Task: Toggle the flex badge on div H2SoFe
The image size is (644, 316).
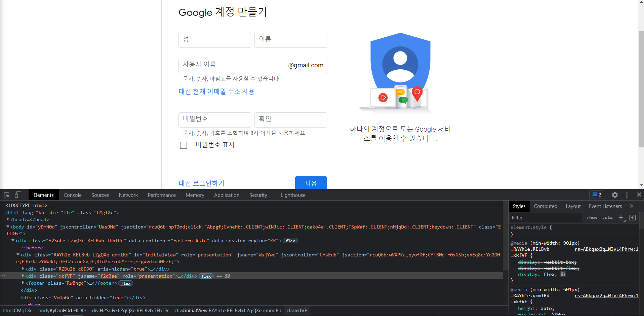Action: click(290, 241)
